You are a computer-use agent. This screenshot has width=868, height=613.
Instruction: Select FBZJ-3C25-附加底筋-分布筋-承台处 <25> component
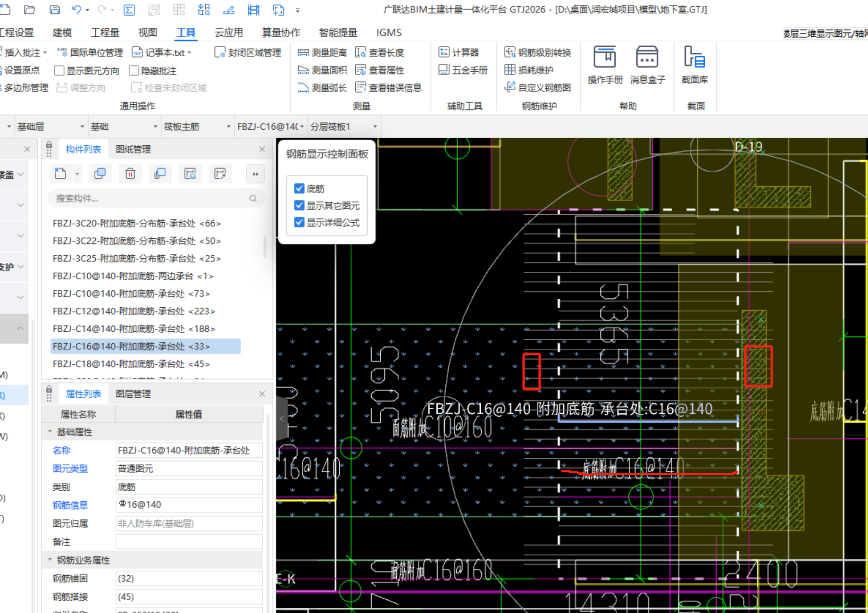point(137,258)
